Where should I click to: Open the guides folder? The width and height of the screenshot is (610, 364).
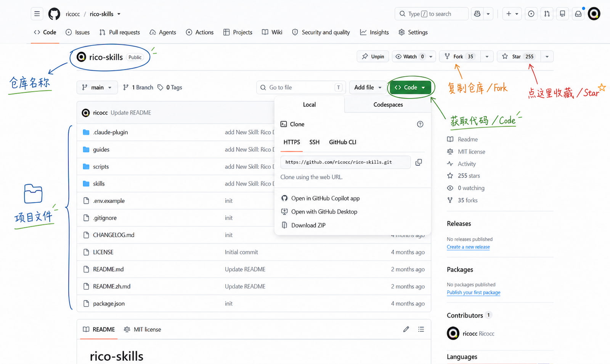coord(101,149)
